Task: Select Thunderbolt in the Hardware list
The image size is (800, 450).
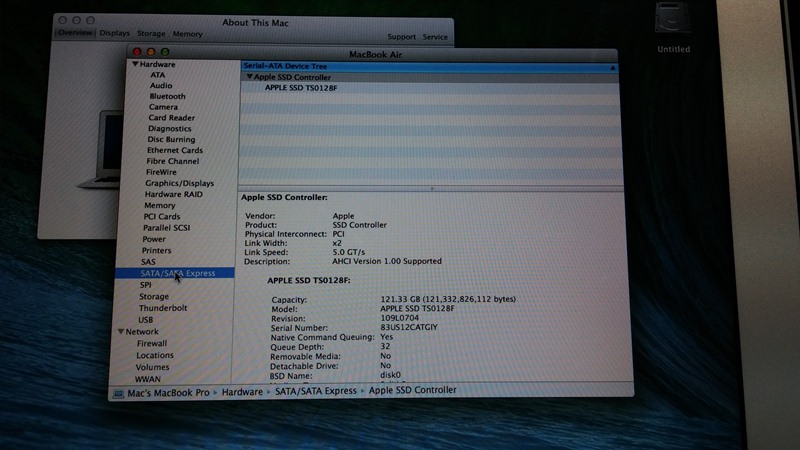Action: coord(163,308)
